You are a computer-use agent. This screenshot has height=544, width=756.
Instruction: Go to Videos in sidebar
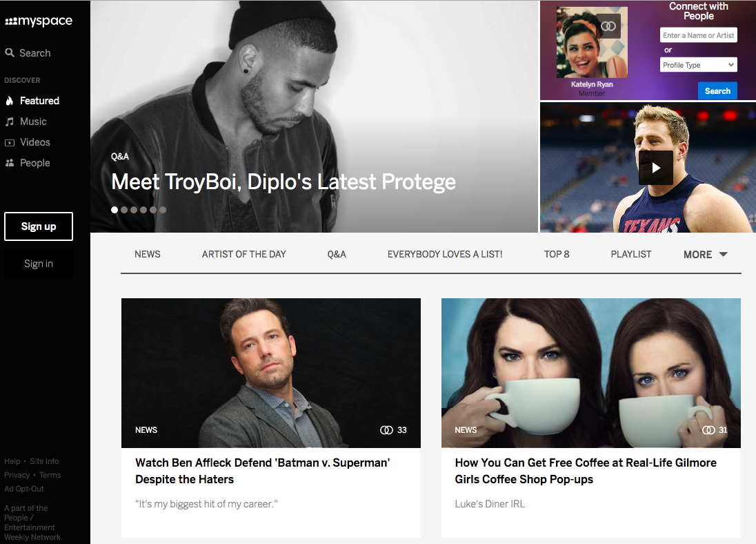click(x=35, y=142)
